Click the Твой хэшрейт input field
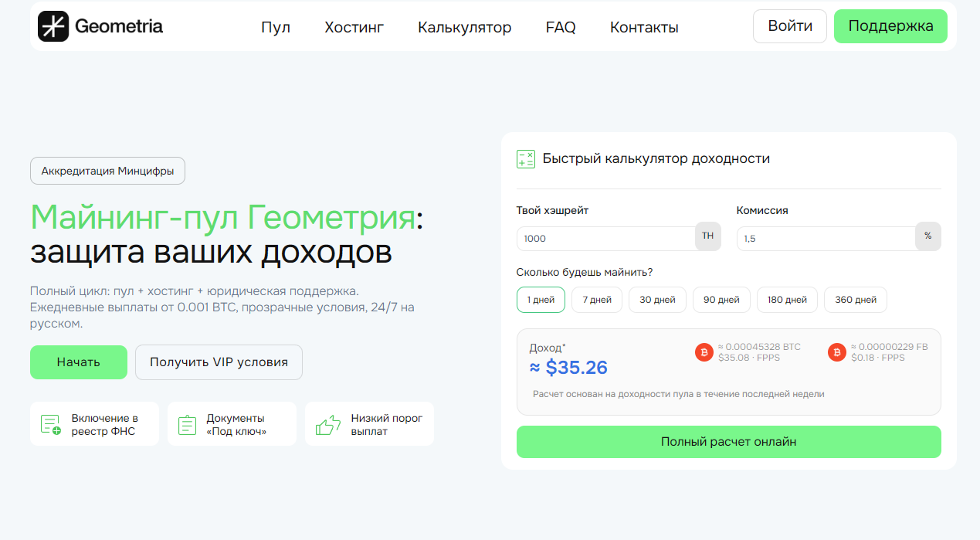Screen dimensions: 980x540 click(606, 239)
